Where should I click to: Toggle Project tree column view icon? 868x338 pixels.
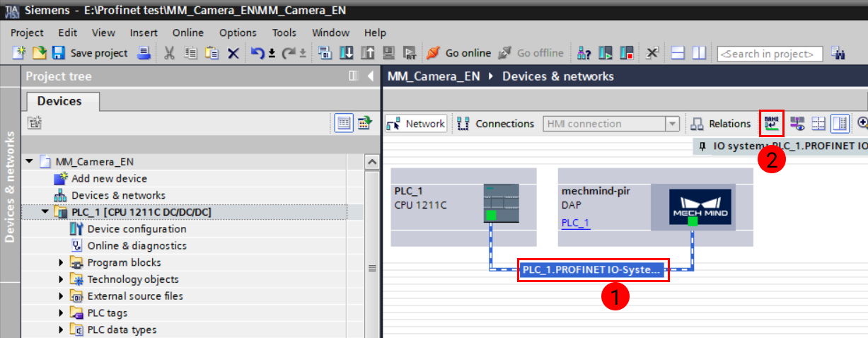(x=354, y=76)
